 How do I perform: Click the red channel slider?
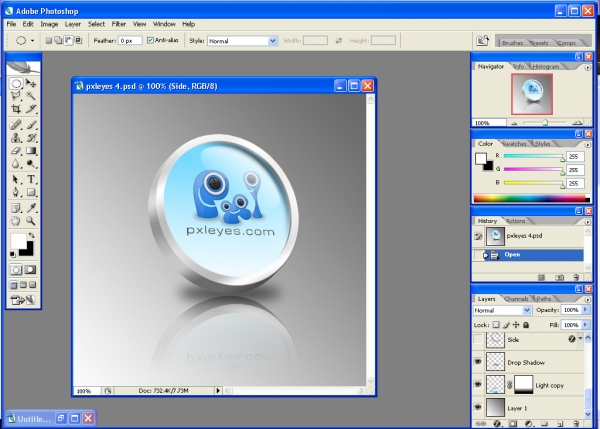(534, 156)
